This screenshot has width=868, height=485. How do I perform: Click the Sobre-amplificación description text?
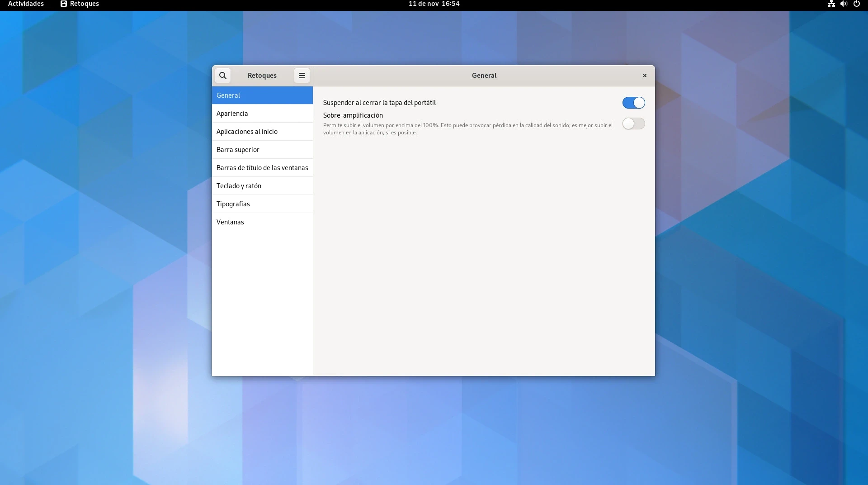click(x=467, y=129)
